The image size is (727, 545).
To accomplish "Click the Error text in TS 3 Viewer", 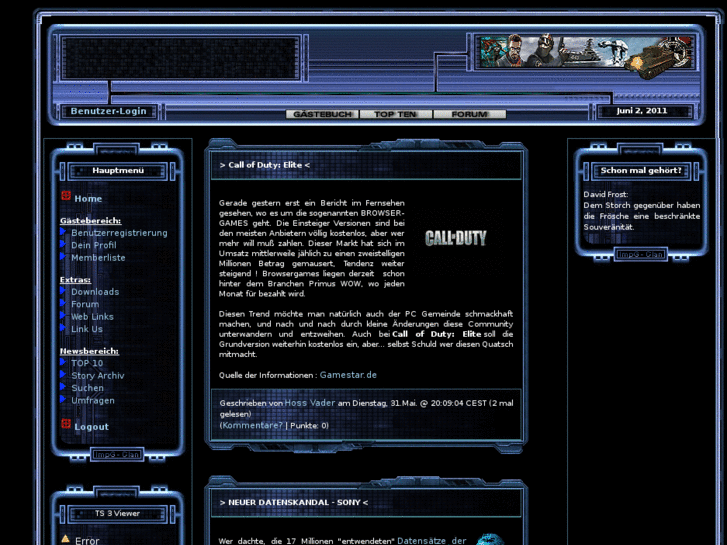I will (87, 540).
